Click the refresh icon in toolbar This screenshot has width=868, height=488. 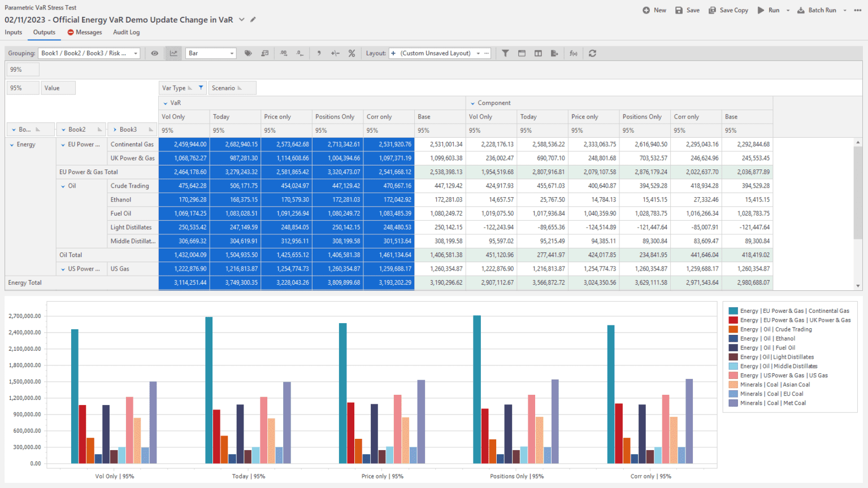click(x=592, y=53)
